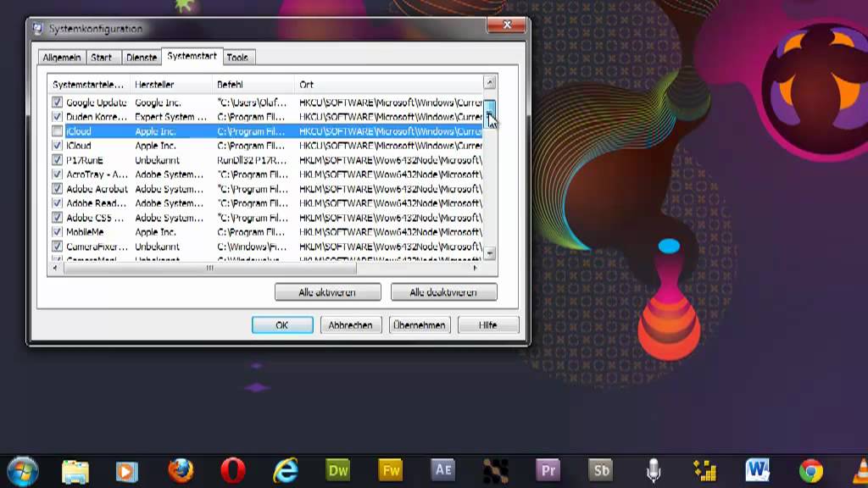
Task: Click the horizontal scrollbar right arrow
Action: pos(475,268)
